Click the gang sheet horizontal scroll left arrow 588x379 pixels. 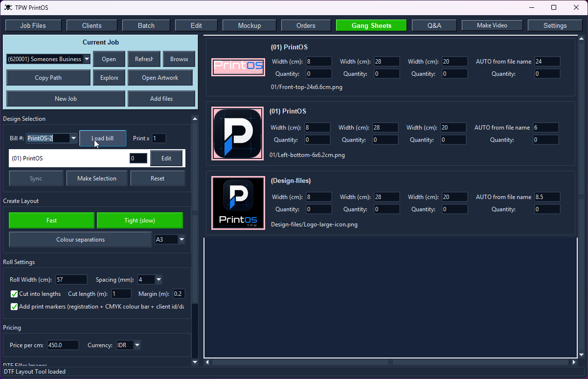pos(207,362)
